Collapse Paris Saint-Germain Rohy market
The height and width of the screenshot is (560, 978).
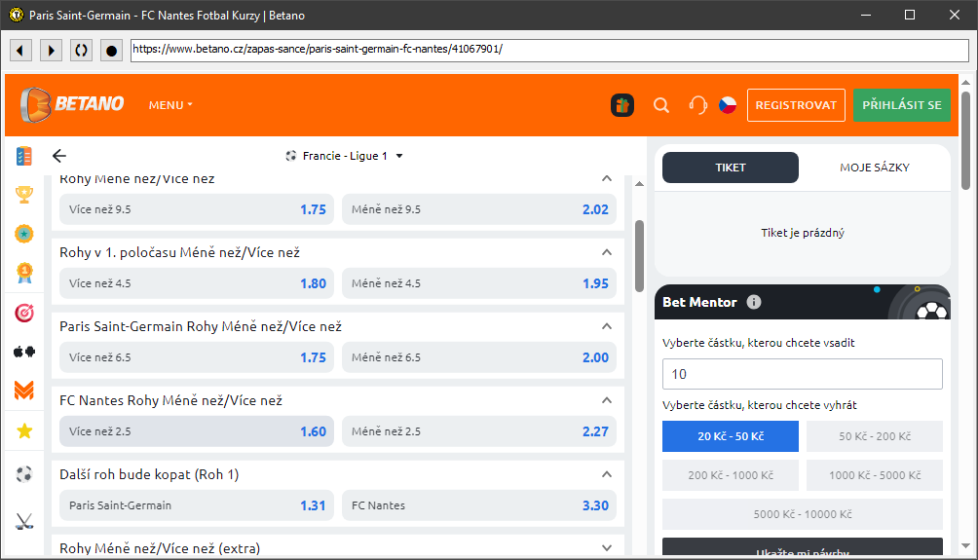pos(606,327)
